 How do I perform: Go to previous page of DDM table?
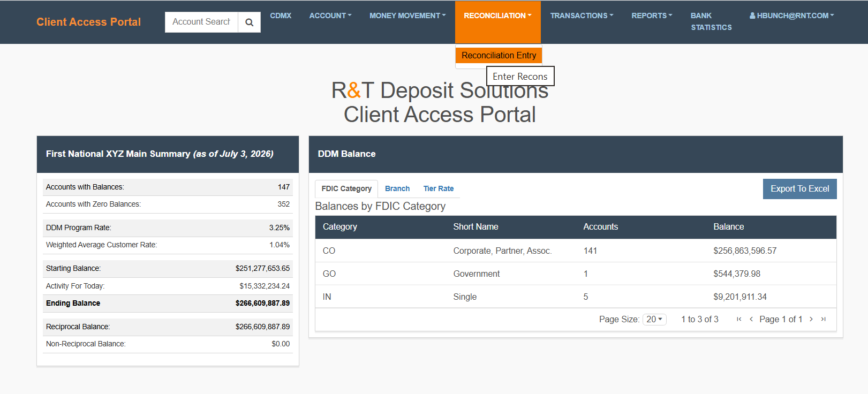[x=751, y=319]
